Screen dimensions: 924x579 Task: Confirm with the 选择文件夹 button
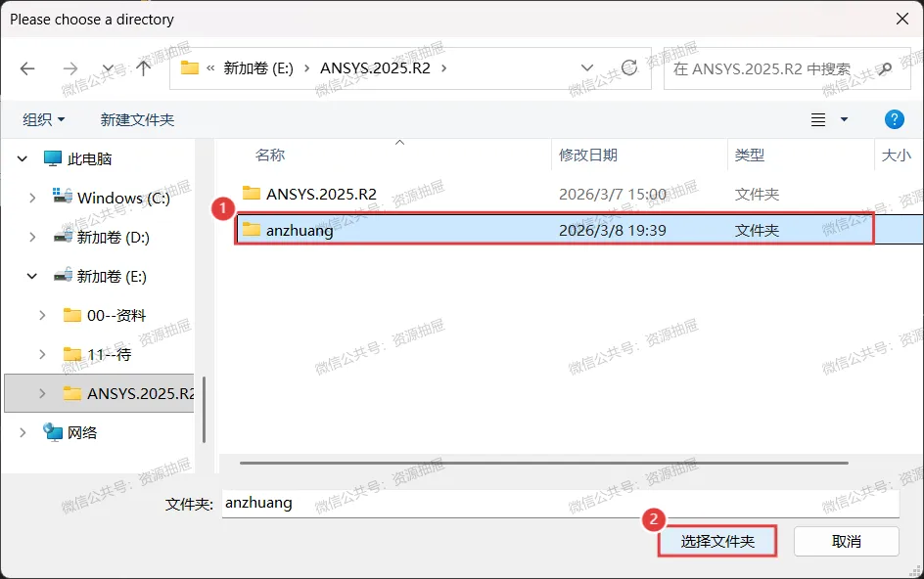pyautogui.click(x=716, y=541)
